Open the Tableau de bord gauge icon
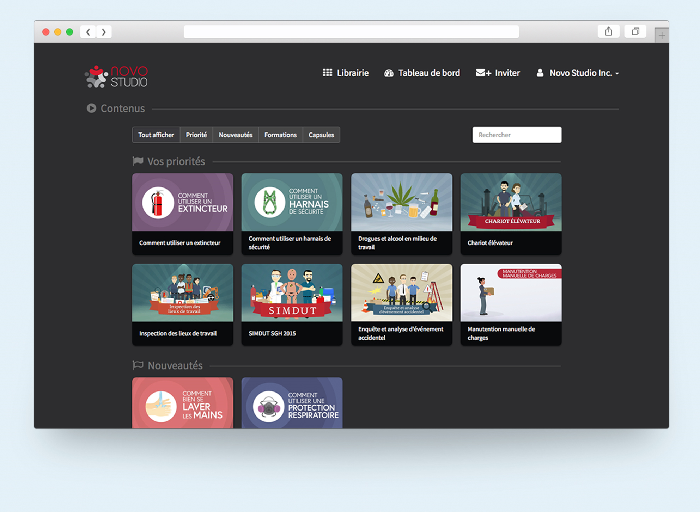Image resolution: width=700 pixels, height=512 pixels. (388, 73)
